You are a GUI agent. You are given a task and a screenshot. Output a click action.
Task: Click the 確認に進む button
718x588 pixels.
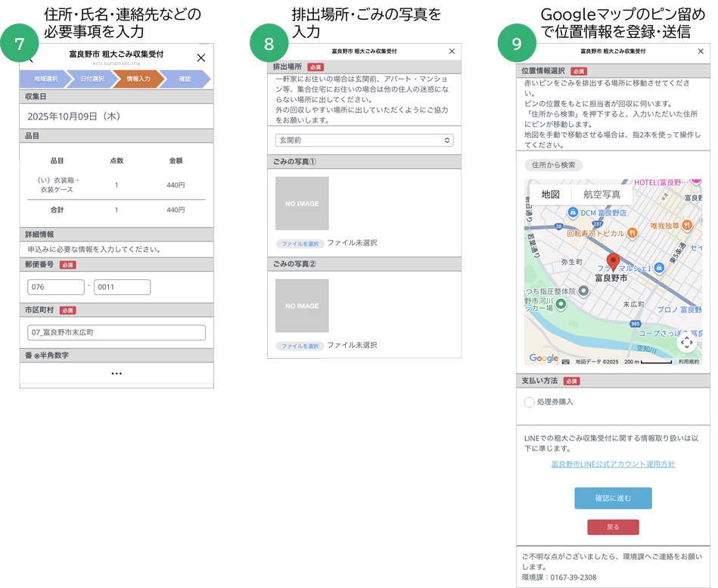613,498
